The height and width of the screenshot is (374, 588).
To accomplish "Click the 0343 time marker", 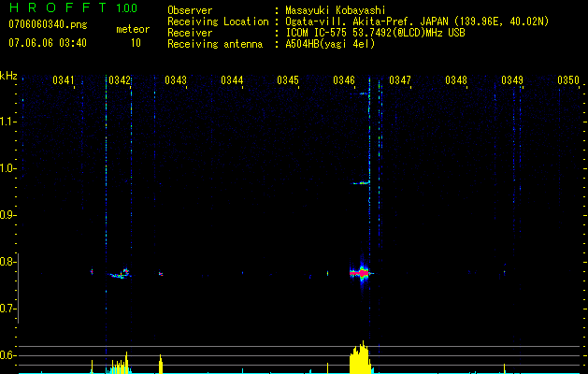I will (x=176, y=80).
